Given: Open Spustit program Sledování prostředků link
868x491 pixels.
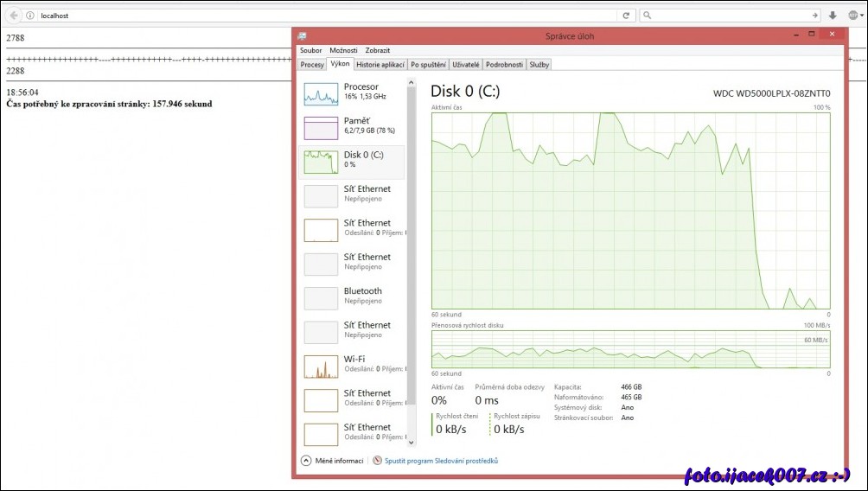Looking at the screenshot, I should click(440, 461).
